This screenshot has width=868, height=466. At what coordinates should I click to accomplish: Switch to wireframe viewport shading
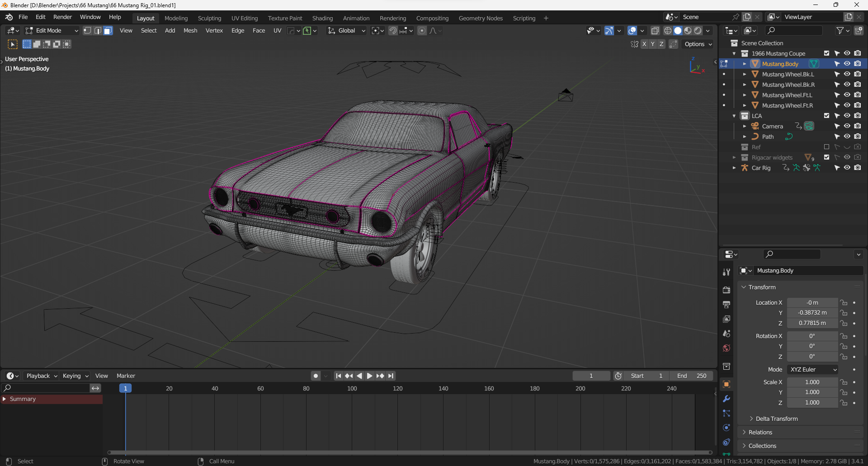click(668, 31)
